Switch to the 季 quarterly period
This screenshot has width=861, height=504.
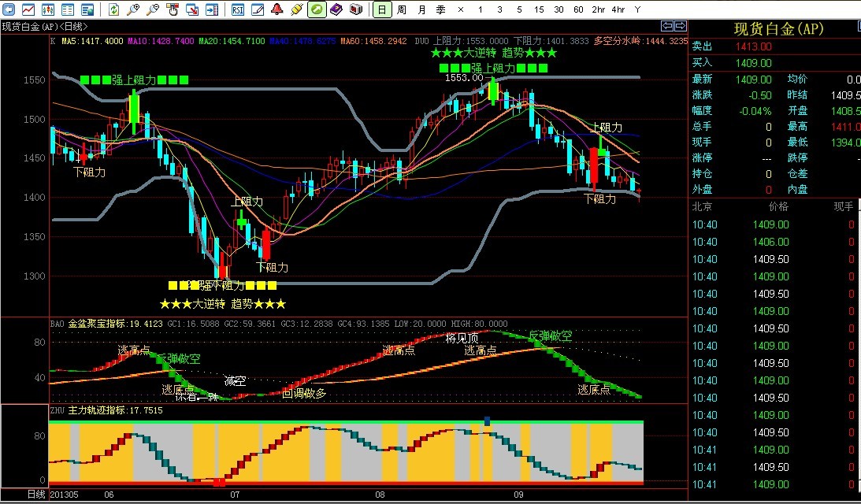tap(441, 9)
